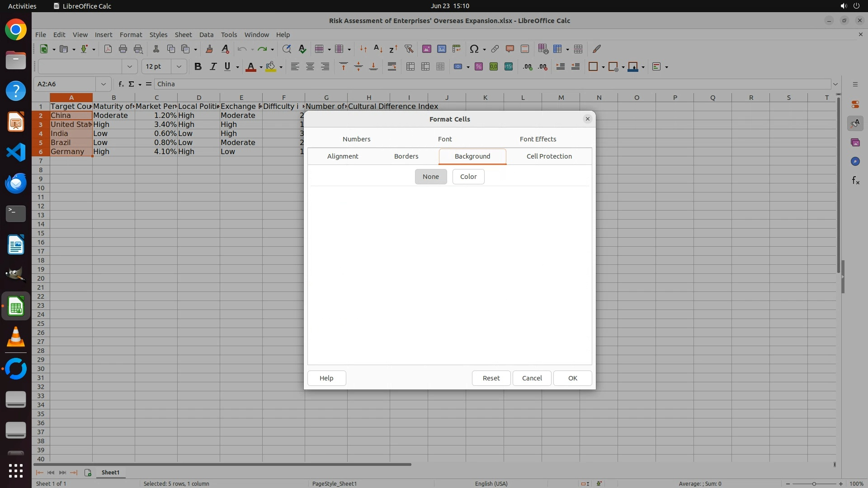Open the font name dropdown

(x=130, y=66)
